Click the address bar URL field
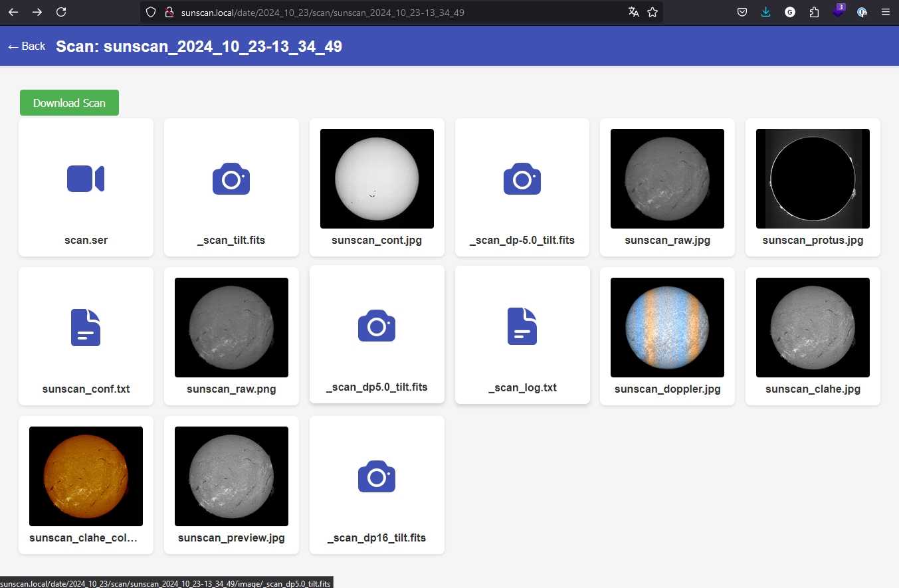 point(399,12)
